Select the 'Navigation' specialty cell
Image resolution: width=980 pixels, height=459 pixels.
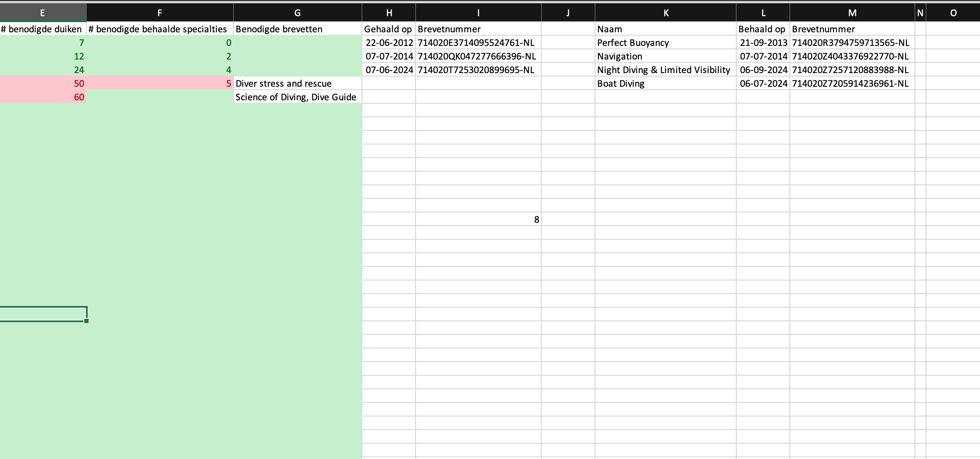click(666, 56)
